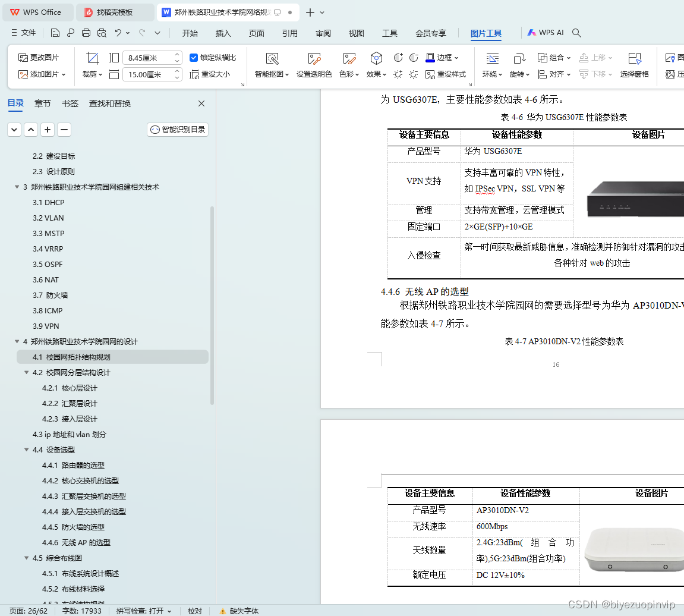Collapse 4.4 设备选型 node
The height and width of the screenshot is (616, 684).
click(x=27, y=450)
